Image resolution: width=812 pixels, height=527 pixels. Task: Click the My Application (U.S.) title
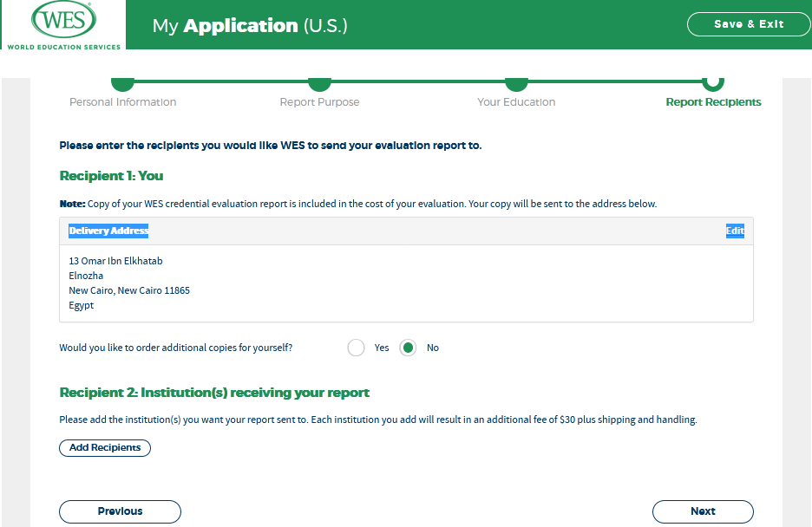tap(250, 26)
